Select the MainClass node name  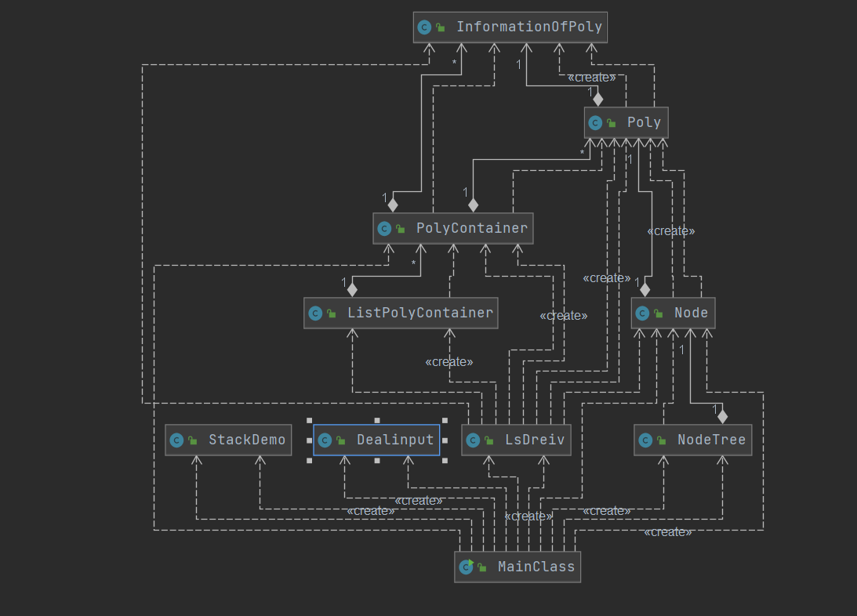point(536,567)
